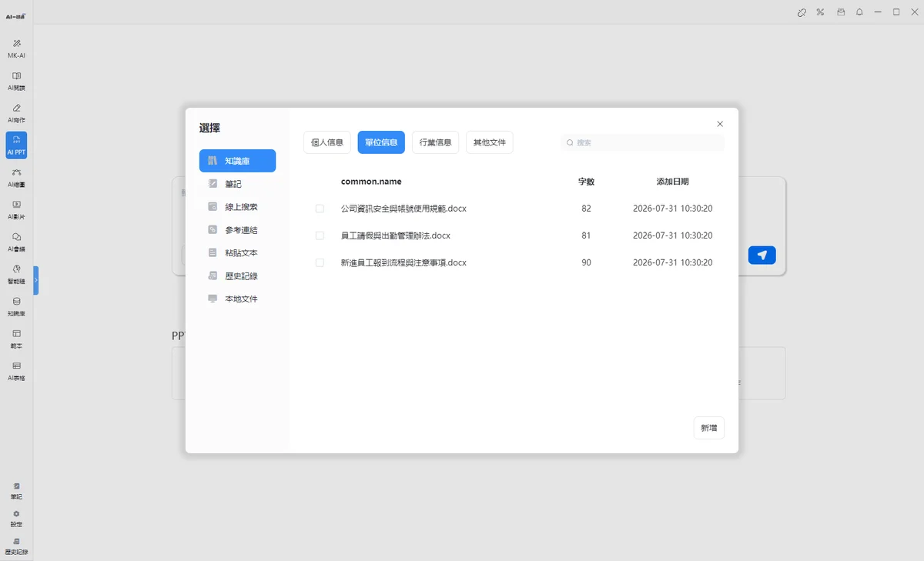
Task: Click the 字數 column header
Action: [x=587, y=182]
